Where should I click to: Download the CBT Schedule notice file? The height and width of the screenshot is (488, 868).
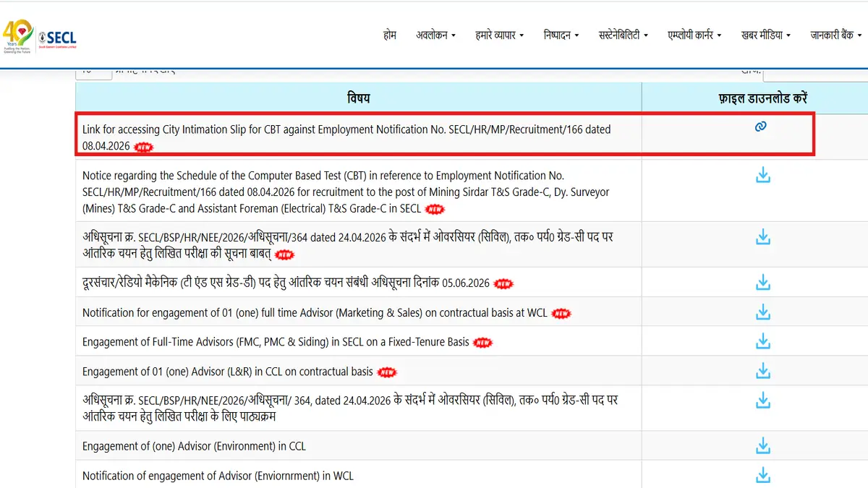click(x=762, y=175)
